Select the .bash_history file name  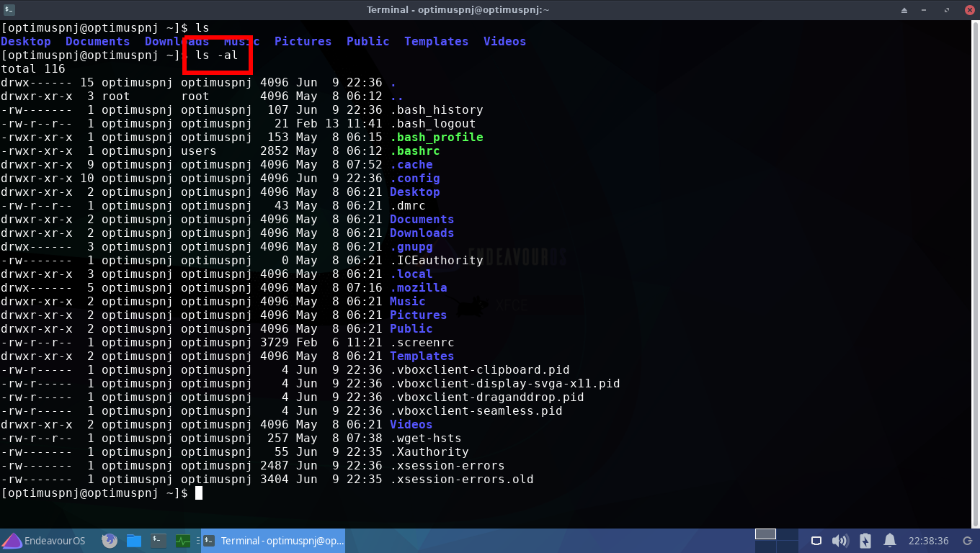(437, 110)
